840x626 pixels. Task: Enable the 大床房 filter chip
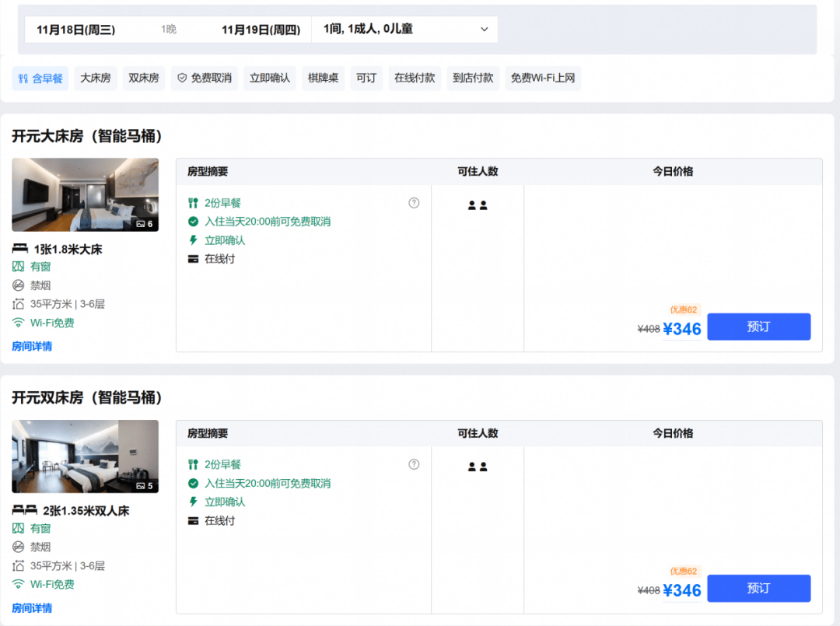96,79
